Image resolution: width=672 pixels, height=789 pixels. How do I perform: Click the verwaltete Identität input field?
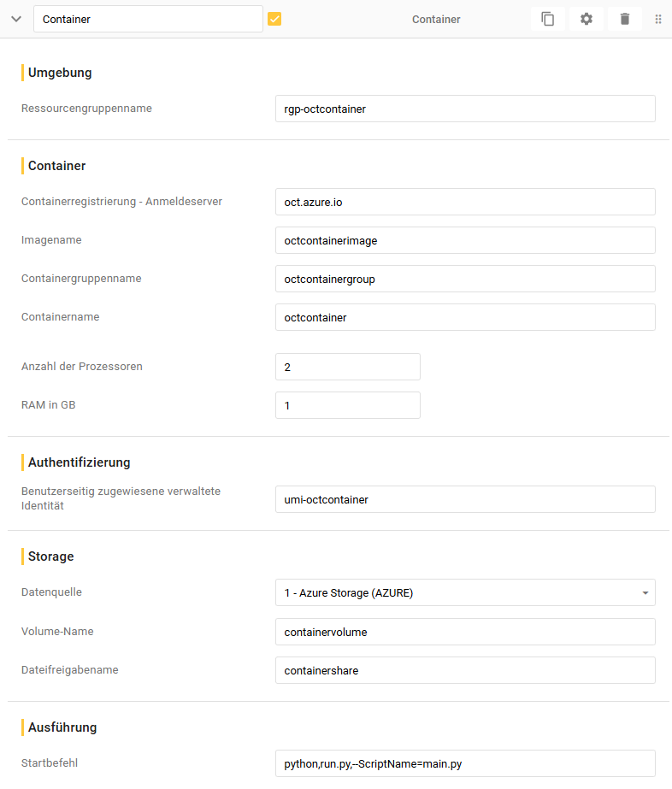(x=465, y=499)
